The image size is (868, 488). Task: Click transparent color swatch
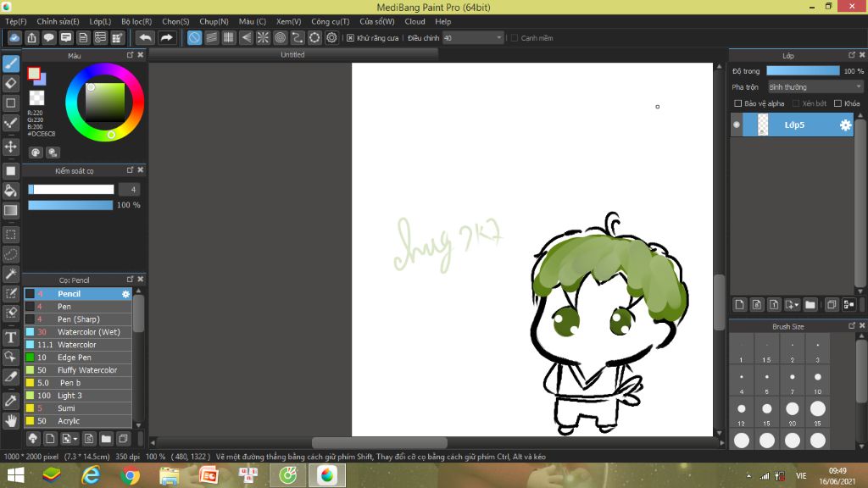click(36, 98)
